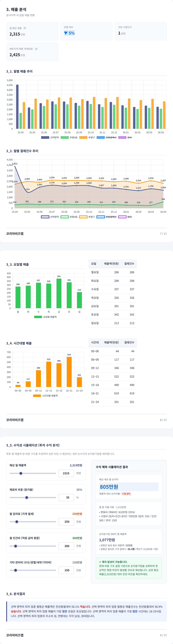The width and height of the screenshot is (173, 644).
Task: Select the 월요일 row label
Action: click(95, 272)
